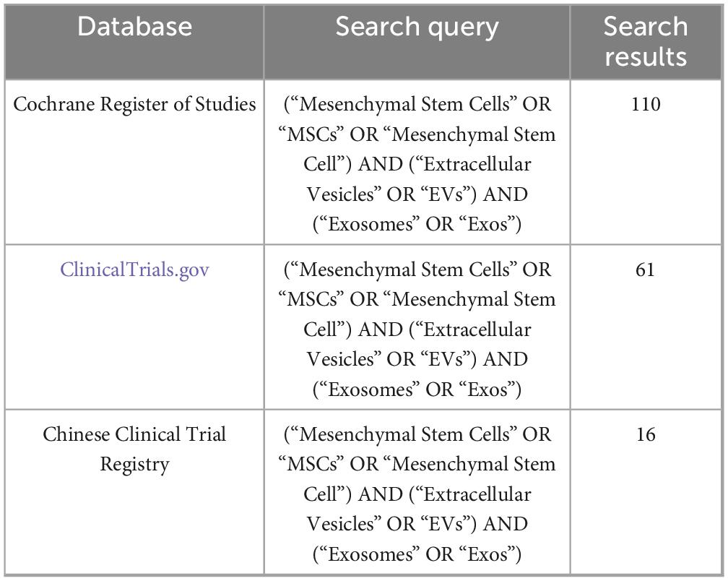Click the result count 61

[645, 270]
